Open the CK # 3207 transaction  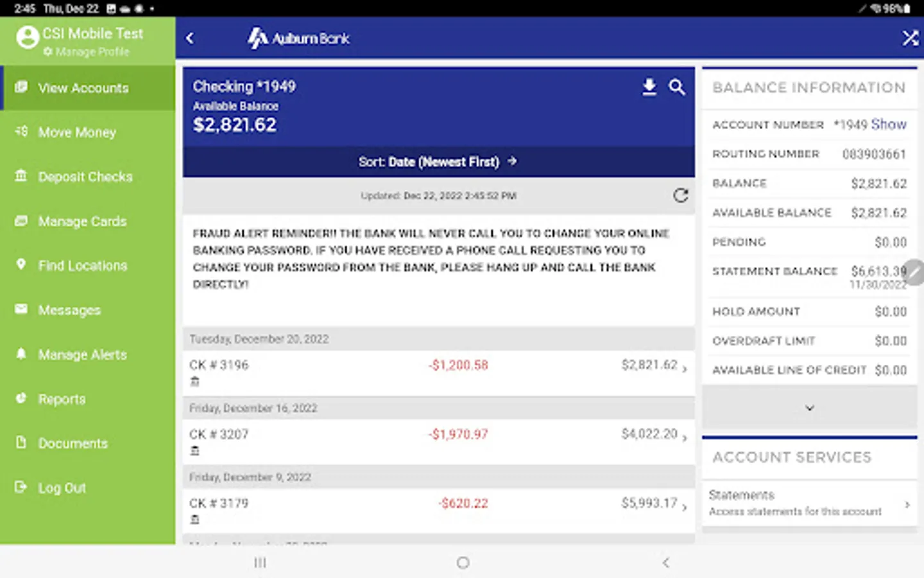pos(438,442)
